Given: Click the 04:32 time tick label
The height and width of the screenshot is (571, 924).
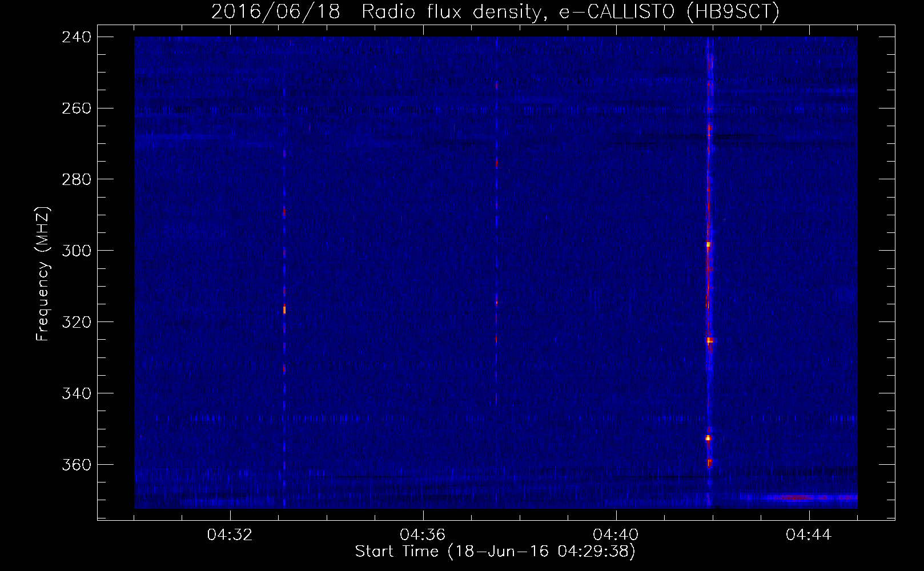Looking at the screenshot, I should pyautogui.click(x=230, y=535).
